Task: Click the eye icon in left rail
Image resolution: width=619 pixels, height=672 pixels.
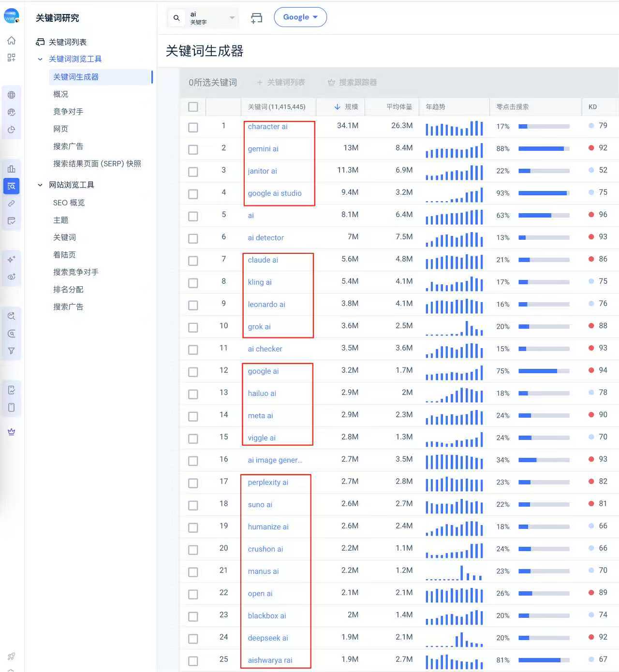Action: pos(12,277)
